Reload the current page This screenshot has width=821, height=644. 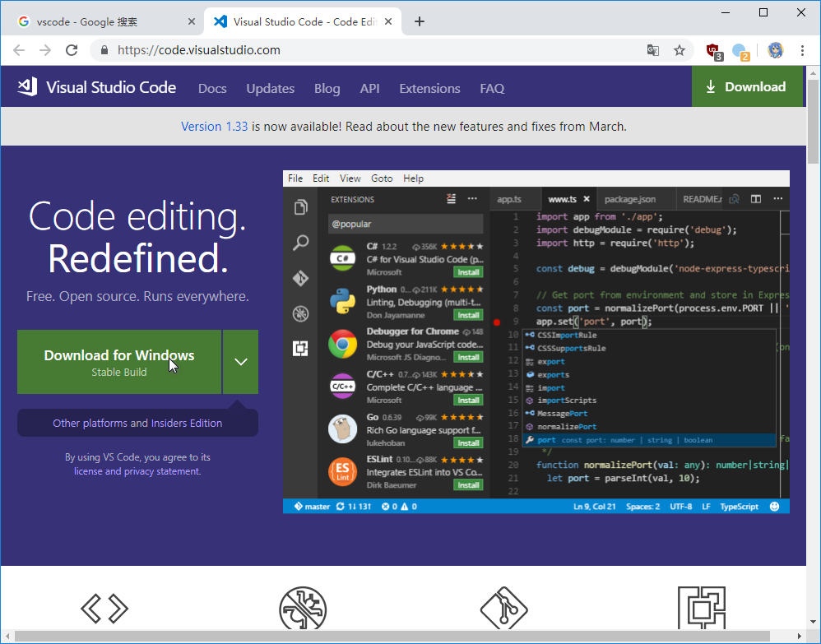[x=72, y=50]
